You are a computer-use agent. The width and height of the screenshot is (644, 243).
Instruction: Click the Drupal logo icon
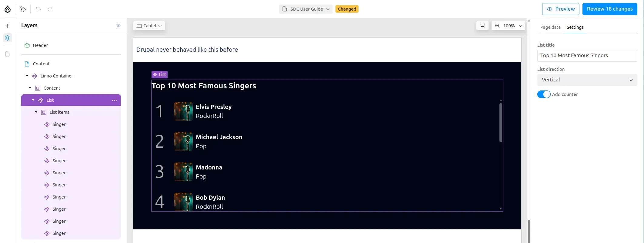coord(8,9)
